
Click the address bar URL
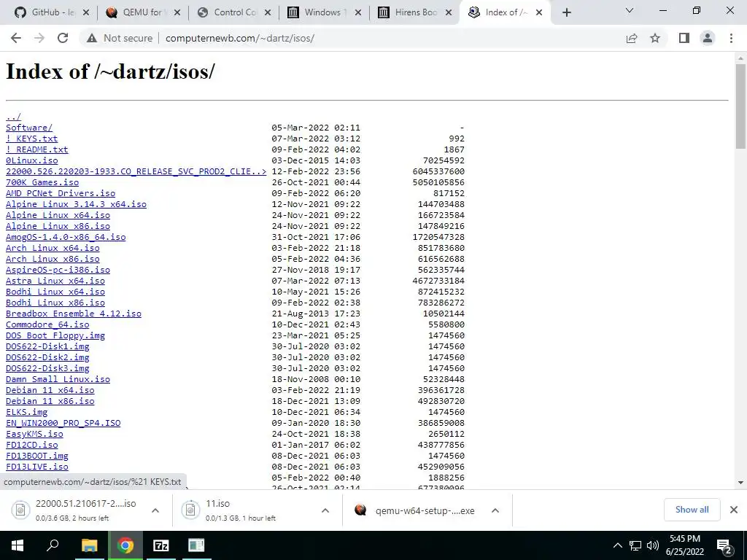click(239, 38)
